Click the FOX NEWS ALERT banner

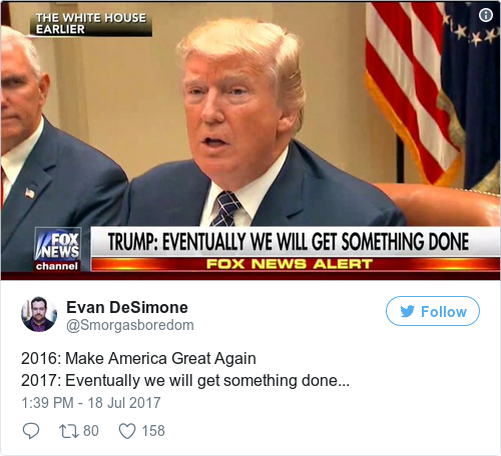[289, 264]
